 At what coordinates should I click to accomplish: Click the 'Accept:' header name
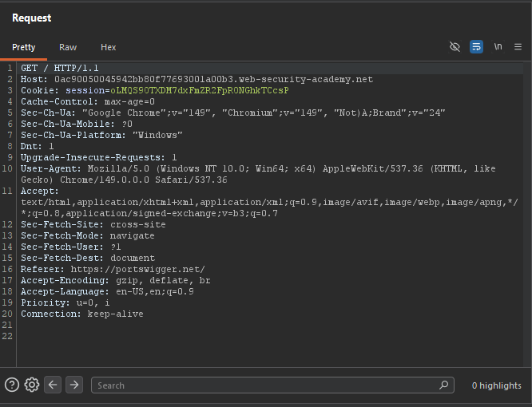pyautogui.click(x=39, y=192)
